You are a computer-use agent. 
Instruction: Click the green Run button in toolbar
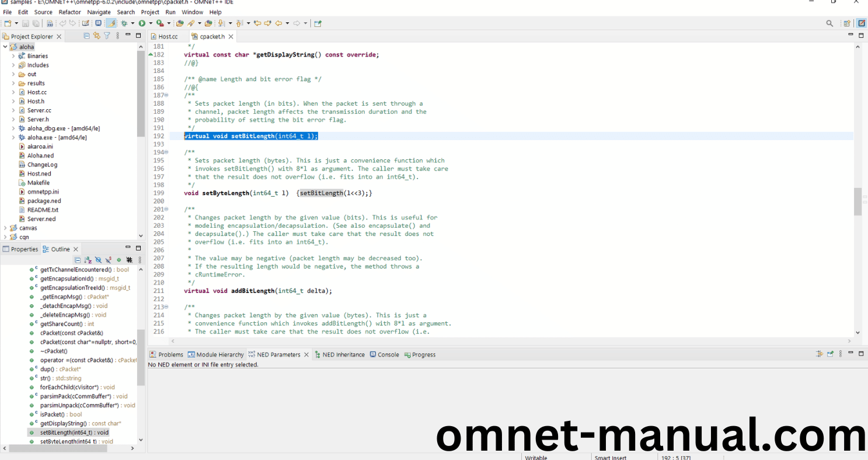click(x=142, y=23)
